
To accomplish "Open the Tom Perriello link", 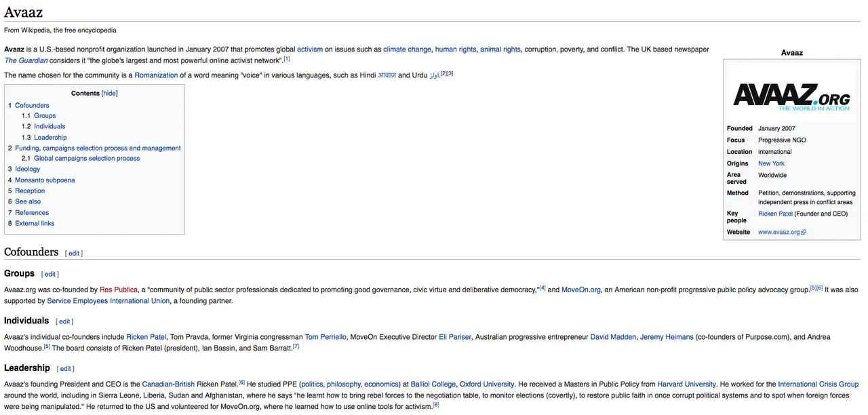I will 325,337.
